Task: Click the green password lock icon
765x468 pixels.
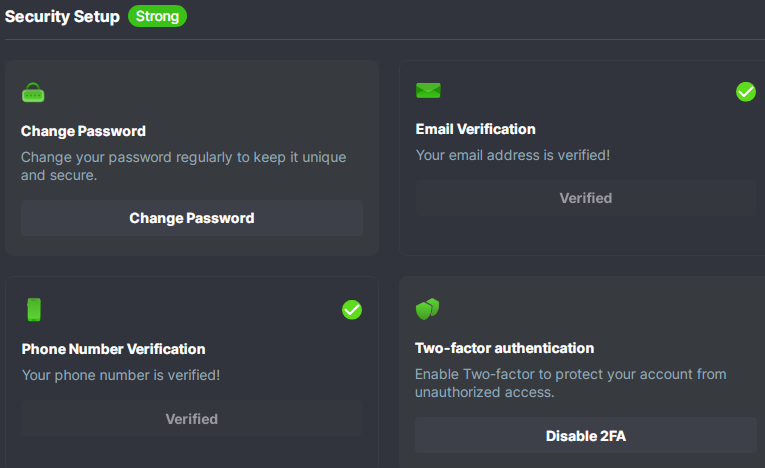Action: point(33,93)
